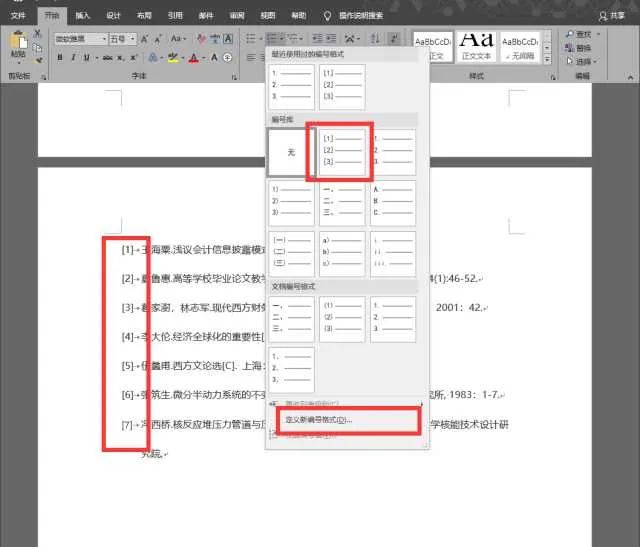Click reference line [4] text 李大伦

click(156, 336)
